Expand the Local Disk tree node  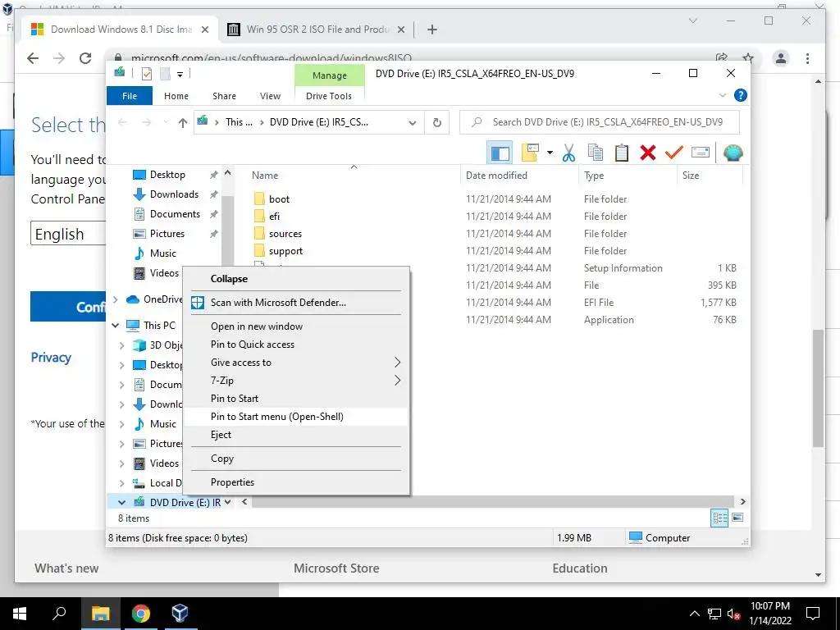point(121,483)
